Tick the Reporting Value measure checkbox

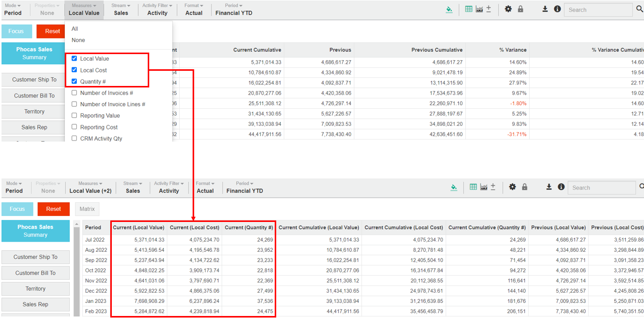74,116
